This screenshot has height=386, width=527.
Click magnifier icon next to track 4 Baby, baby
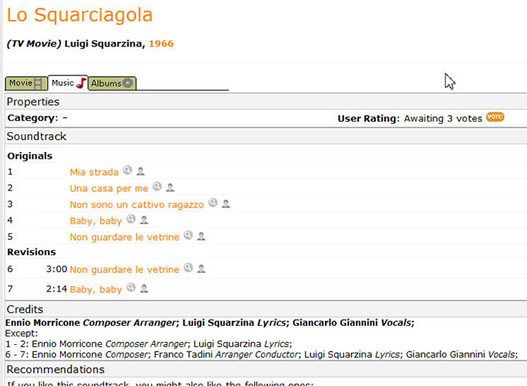pyautogui.click(x=131, y=219)
